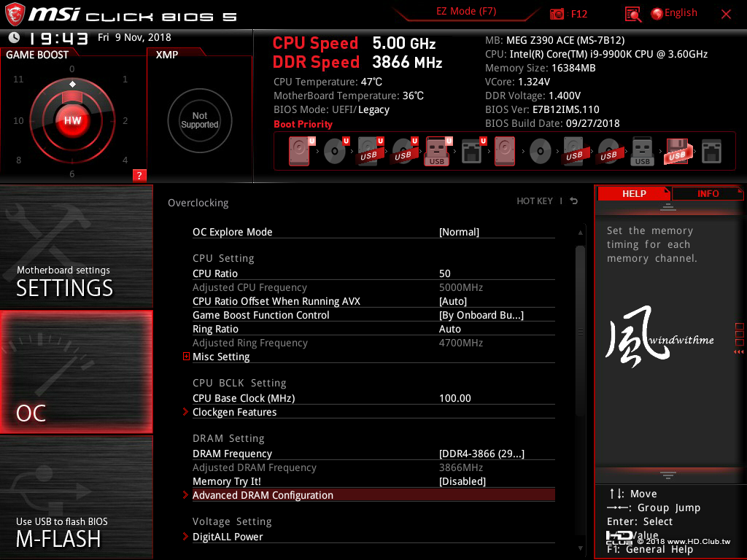The image size is (747, 560).
Task: Click the date Fri 9 Nov, 2018
Action: point(134,37)
